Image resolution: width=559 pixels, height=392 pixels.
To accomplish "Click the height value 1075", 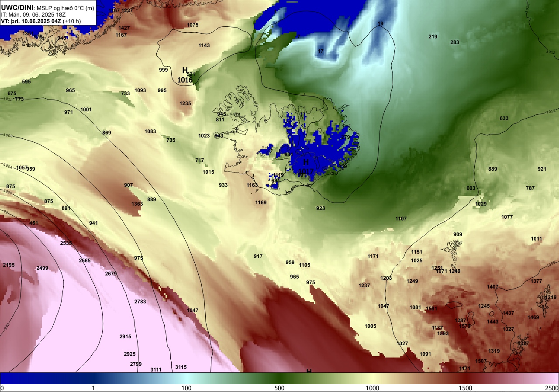I will click(193, 25).
